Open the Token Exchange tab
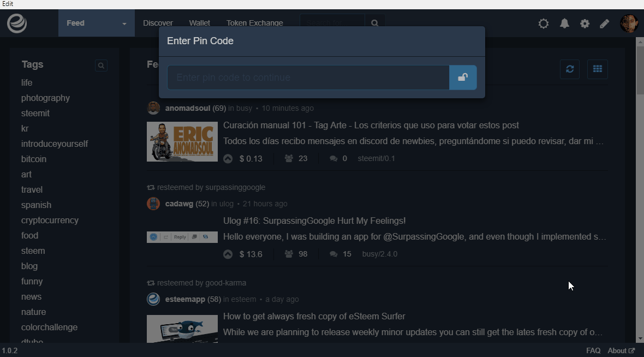The width and height of the screenshot is (644, 357). (255, 23)
